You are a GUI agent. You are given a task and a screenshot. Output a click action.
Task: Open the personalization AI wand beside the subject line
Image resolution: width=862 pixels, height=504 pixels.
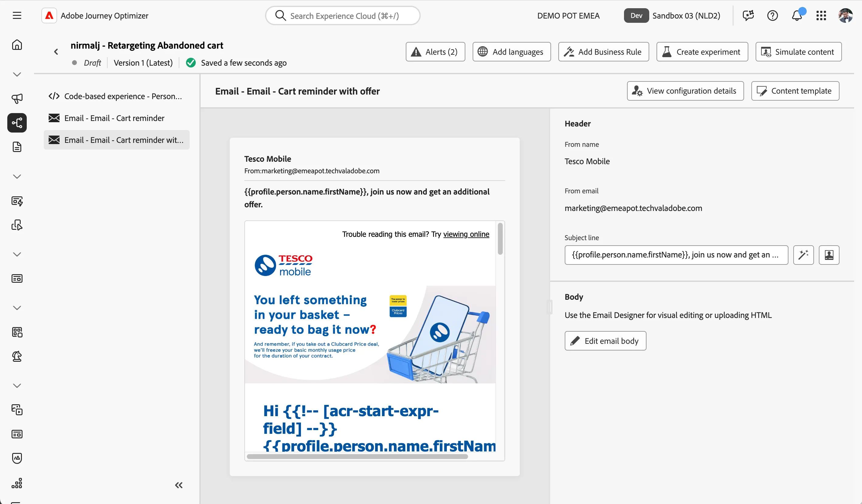pos(803,255)
